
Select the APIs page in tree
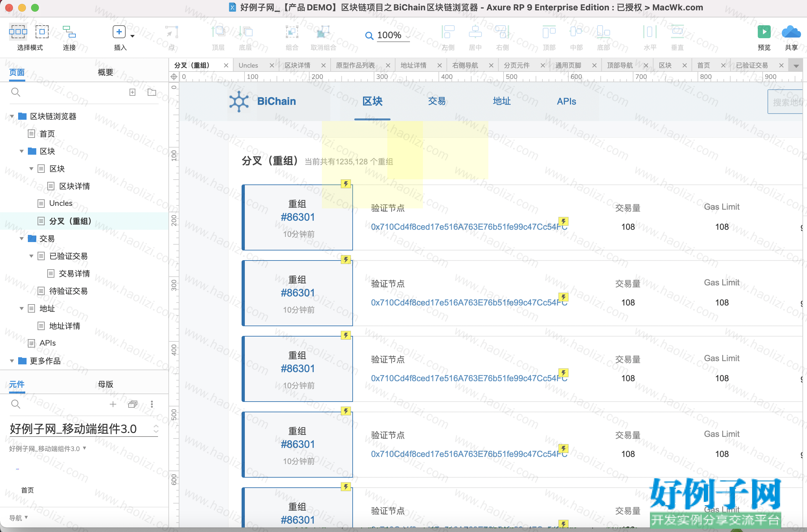[x=48, y=343]
